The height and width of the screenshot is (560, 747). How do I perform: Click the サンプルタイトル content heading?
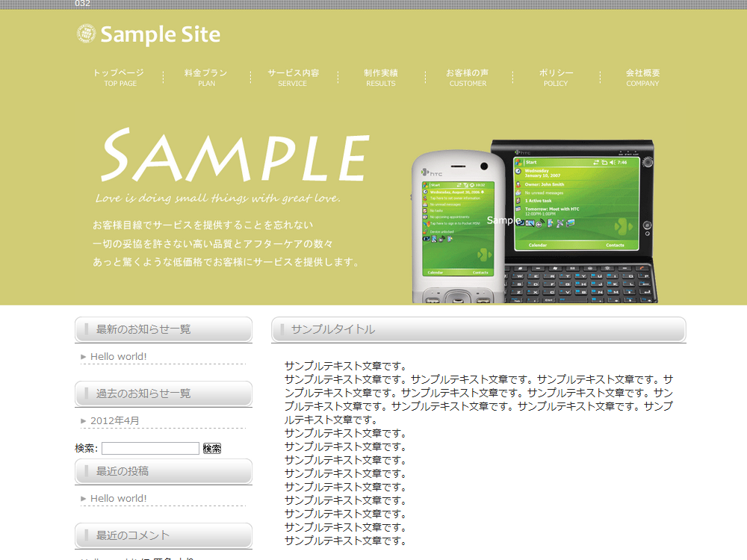pos(479,329)
